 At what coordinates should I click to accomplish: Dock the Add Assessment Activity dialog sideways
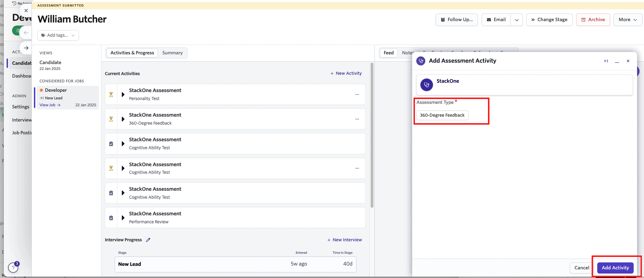pyautogui.click(x=606, y=61)
